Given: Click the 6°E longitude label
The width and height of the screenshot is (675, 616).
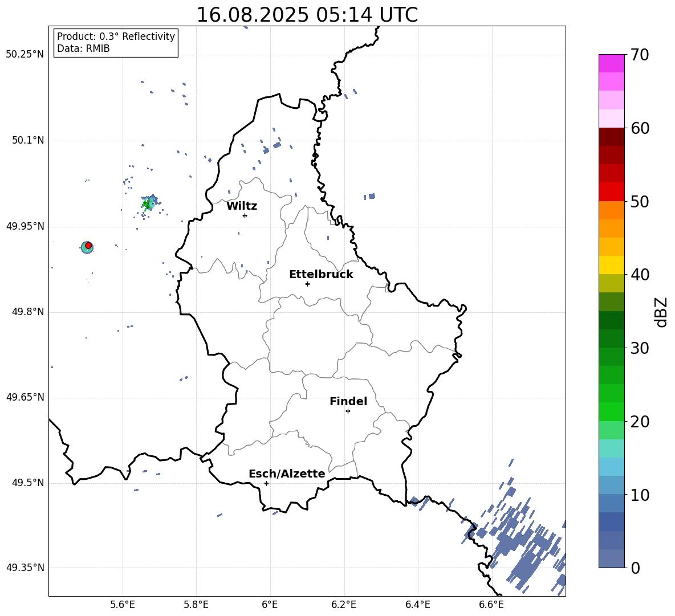Looking at the screenshot, I should [x=270, y=605].
